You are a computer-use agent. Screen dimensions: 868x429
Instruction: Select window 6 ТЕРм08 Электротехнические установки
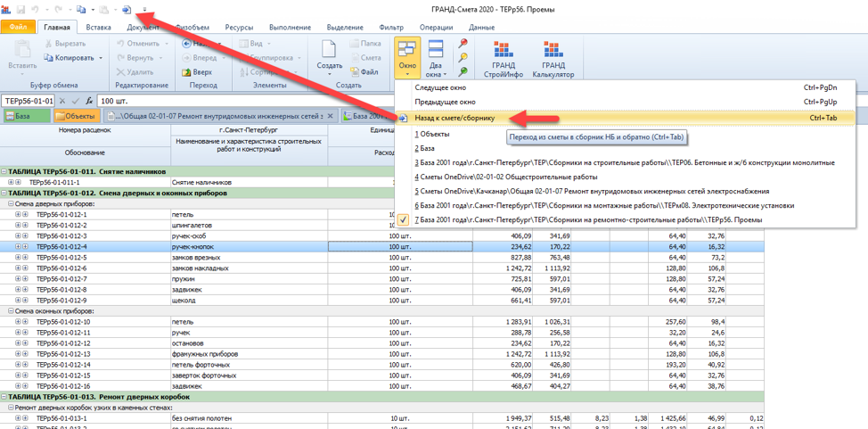tap(626, 206)
